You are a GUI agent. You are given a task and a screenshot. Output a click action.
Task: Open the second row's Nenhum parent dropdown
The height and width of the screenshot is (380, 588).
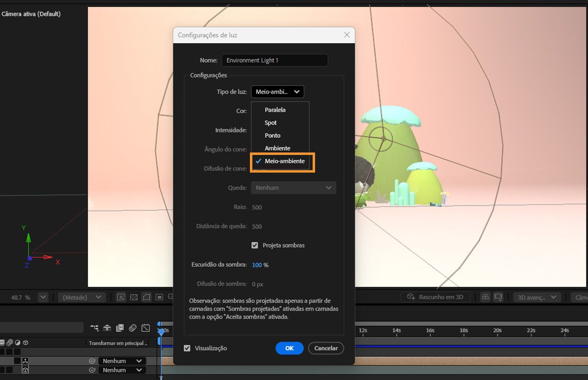click(x=122, y=370)
